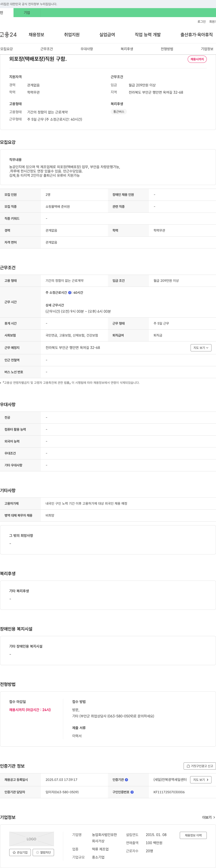Click help icon next to 구인인증번호
The width and height of the screenshot is (216, 868).
[132, 792]
